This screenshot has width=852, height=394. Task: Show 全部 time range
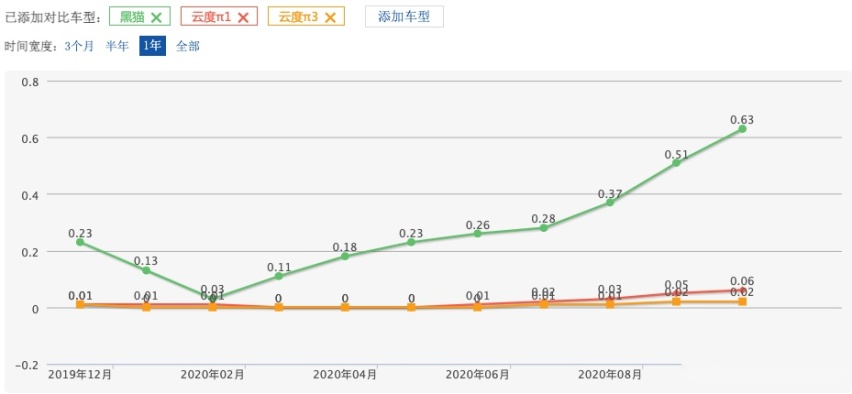[x=187, y=46]
